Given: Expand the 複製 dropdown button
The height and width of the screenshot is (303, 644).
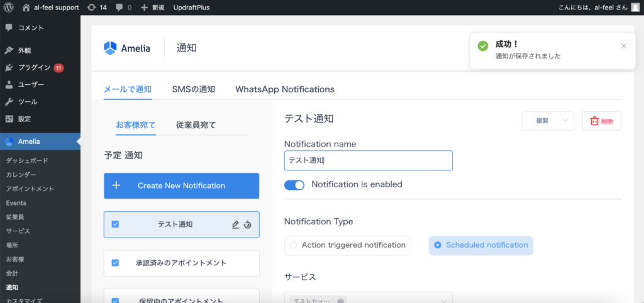Looking at the screenshot, I should [565, 121].
